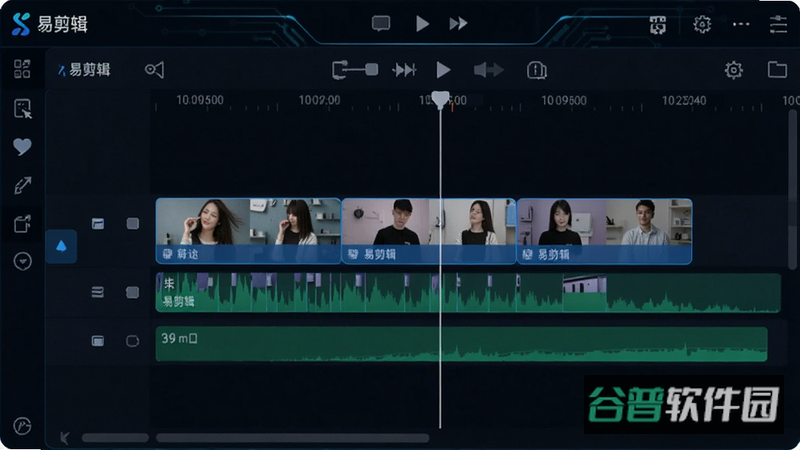
Task: Click the top title bar play button
Action: click(x=422, y=23)
